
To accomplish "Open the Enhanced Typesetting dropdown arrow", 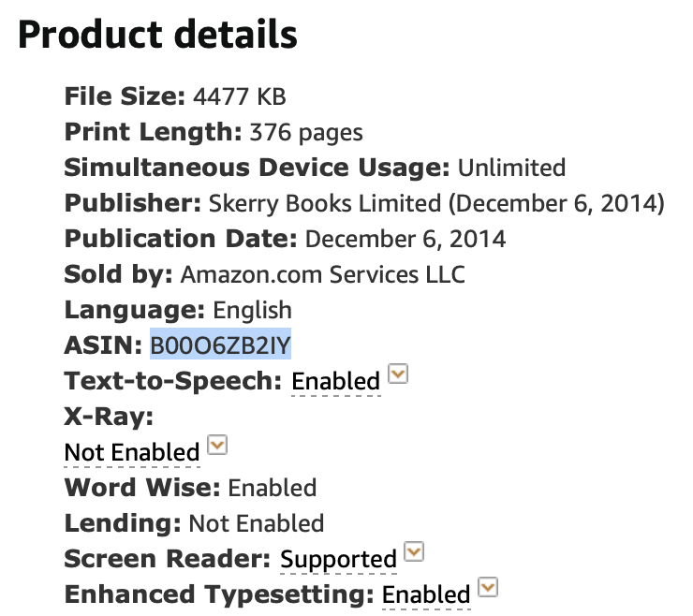I will (487, 588).
